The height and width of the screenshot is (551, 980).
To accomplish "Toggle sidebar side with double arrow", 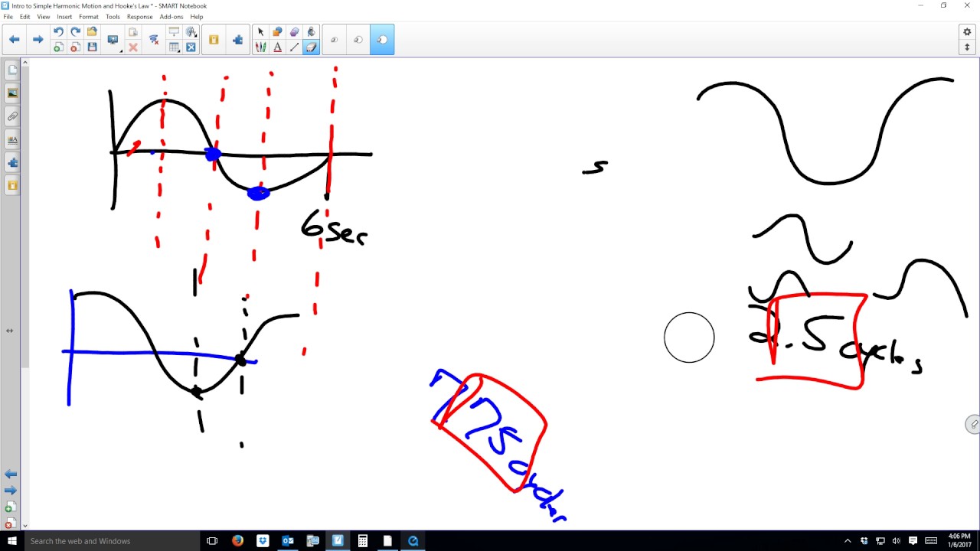I will (x=10, y=331).
